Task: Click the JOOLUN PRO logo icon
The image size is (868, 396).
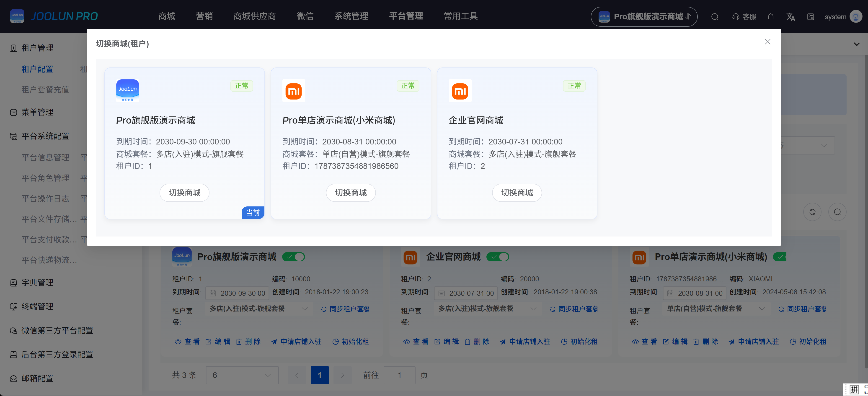Action: point(17,16)
